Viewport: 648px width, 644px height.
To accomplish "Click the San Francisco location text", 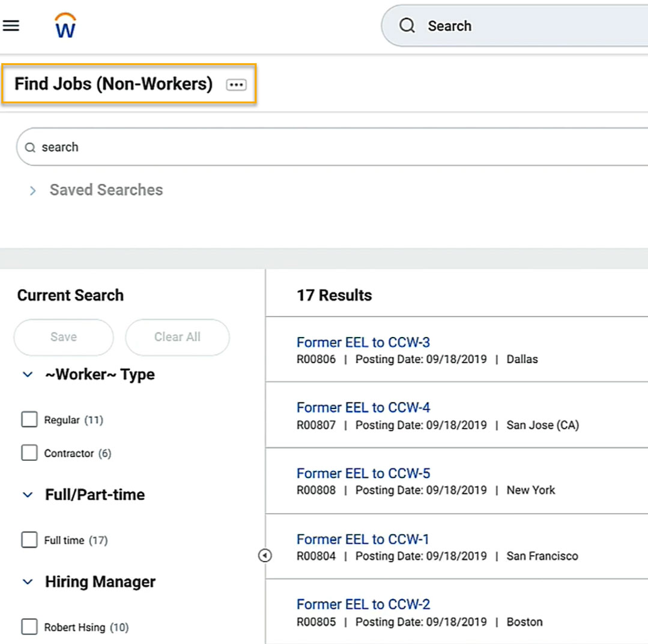I will (542, 556).
